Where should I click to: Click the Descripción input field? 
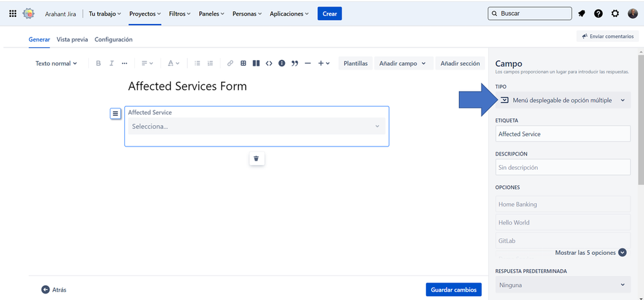563,167
